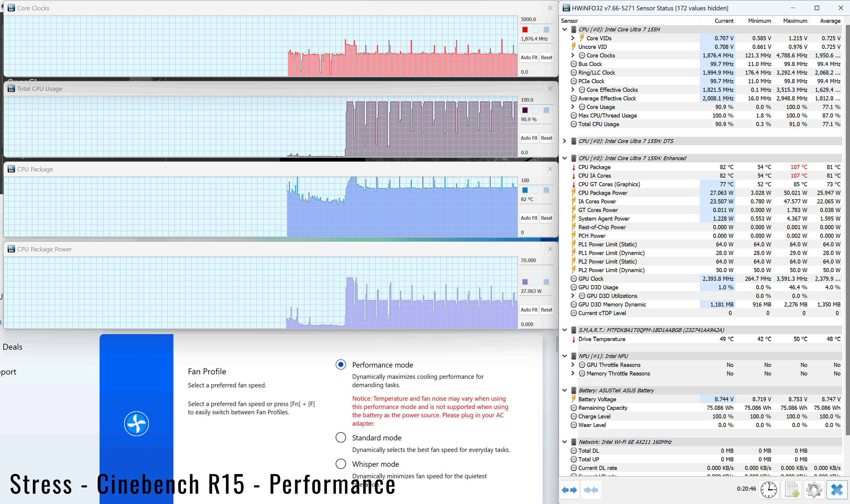Click Reset on Core Clocks graph
Viewport: 850px width, 504px height.
tap(547, 57)
